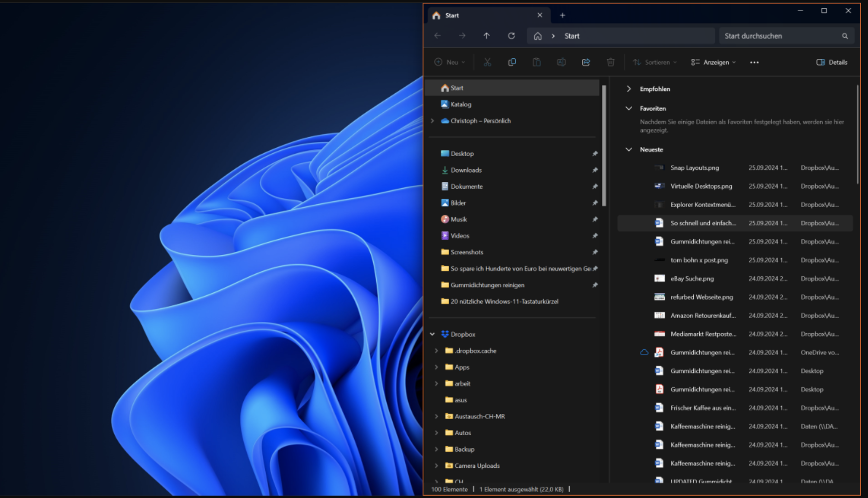Click the refresh icon in navigation bar
The width and height of the screenshot is (868, 498).
(511, 36)
